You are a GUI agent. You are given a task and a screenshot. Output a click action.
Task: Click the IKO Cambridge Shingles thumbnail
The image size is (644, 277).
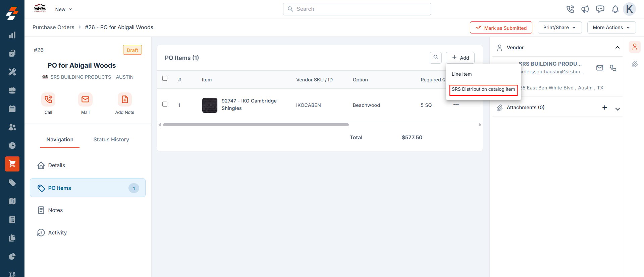[210, 105]
